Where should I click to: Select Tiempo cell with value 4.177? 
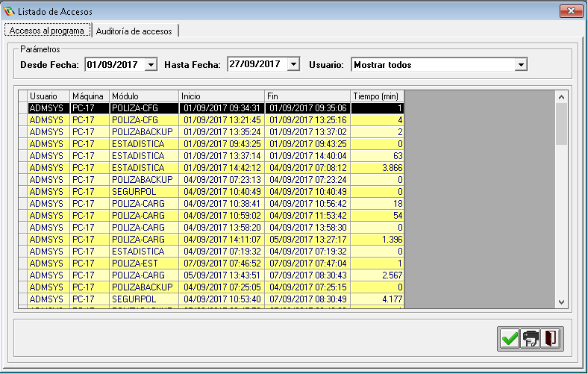click(378, 299)
